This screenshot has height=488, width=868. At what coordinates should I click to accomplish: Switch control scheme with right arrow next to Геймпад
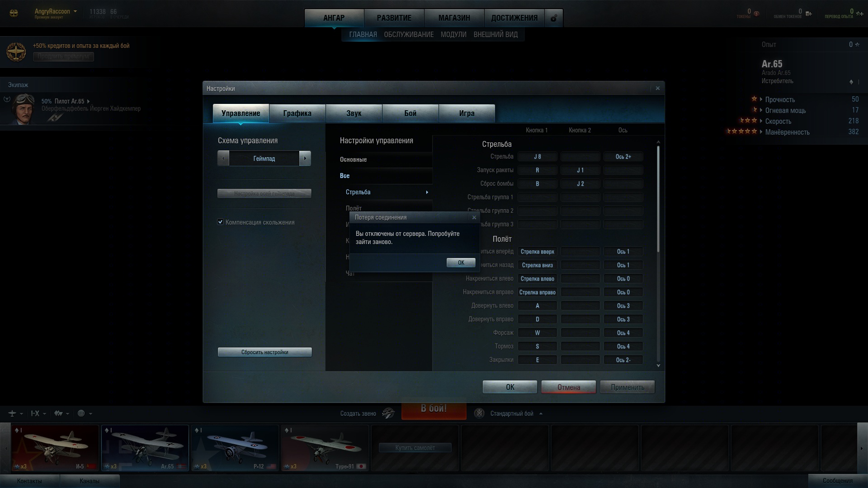pyautogui.click(x=305, y=159)
